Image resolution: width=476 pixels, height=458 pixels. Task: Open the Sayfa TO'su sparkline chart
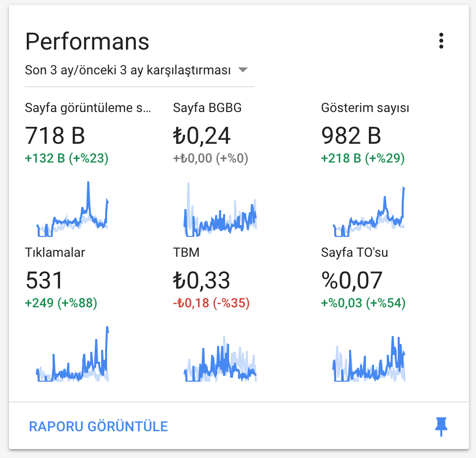(x=369, y=359)
